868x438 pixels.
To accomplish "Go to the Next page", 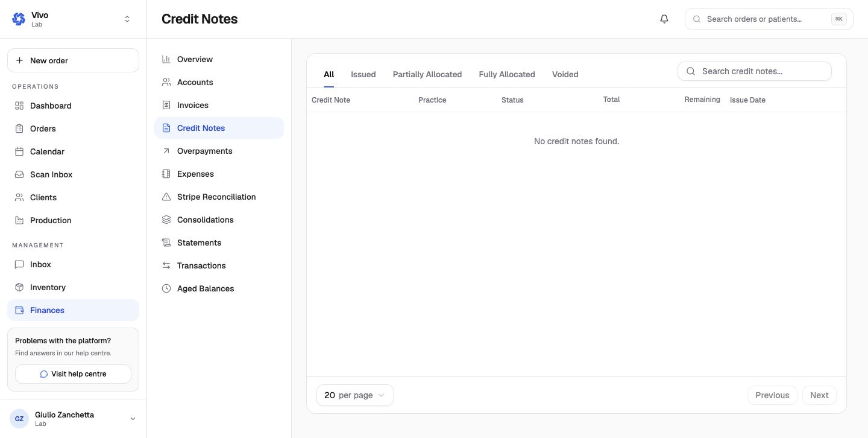I will tap(819, 395).
